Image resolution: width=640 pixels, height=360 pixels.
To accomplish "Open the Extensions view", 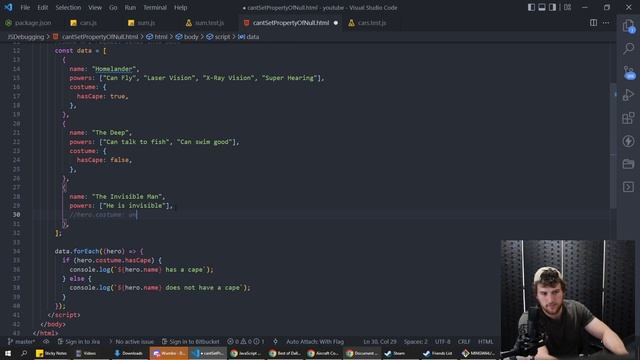I will point(629,118).
